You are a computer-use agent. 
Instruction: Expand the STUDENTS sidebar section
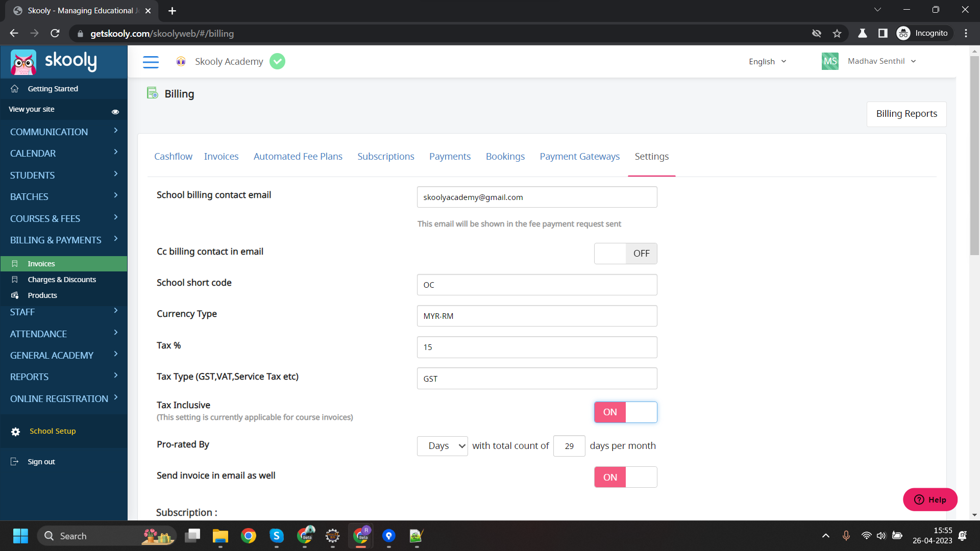(x=64, y=175)
